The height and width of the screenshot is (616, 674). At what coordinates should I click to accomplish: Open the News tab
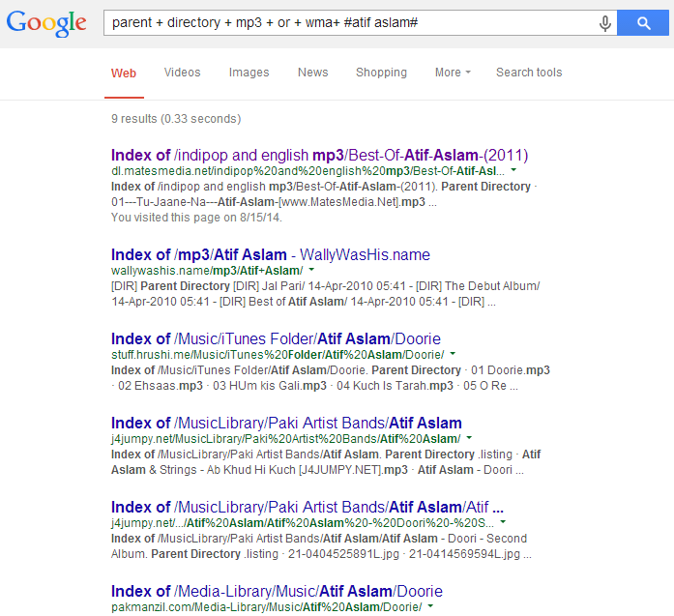(313, 73)
